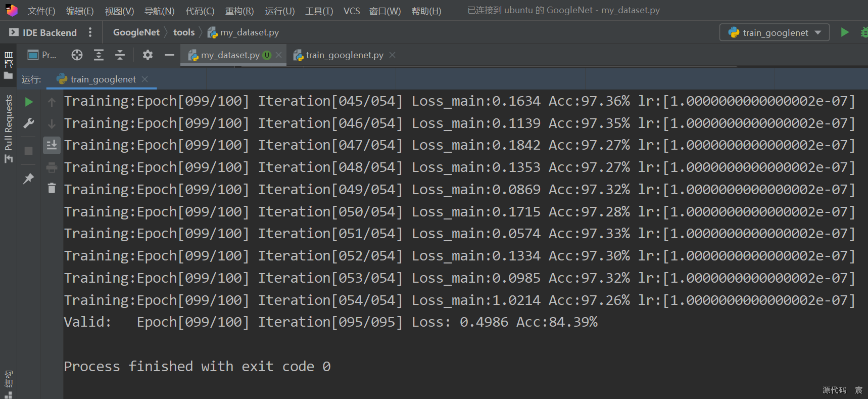Click the Iteration[045/054] training output line
This screenshot has height=399, width=868.
coord(459,101)
